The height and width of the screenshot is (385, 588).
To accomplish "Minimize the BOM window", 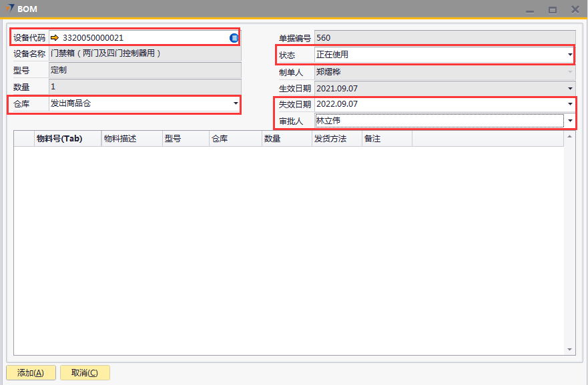I will pos(530,10).
